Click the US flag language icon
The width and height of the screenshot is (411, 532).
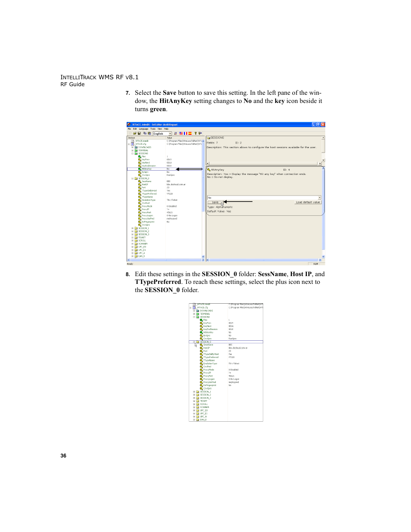point(181,134)
